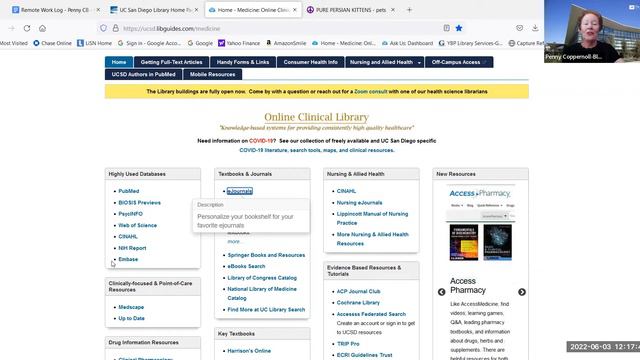The image size is (640, 360).
Task: Open the Google bookmark
Action: tap(200, 43)
